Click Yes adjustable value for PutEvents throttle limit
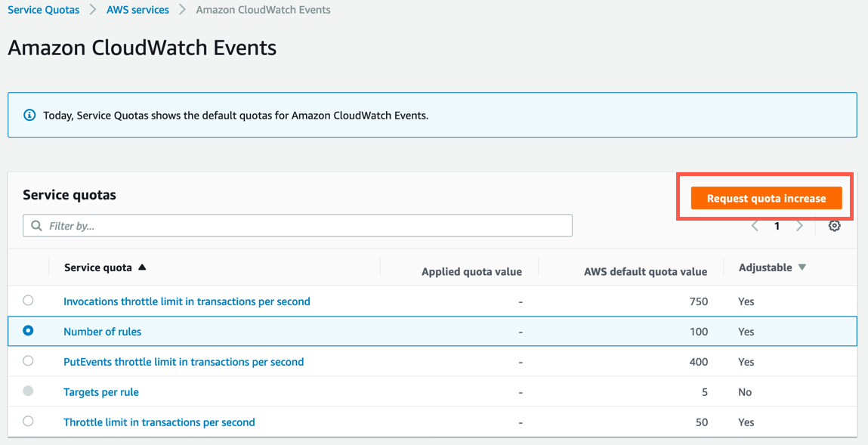Viewport: 868px width, 445px height. tap(746, 362)
